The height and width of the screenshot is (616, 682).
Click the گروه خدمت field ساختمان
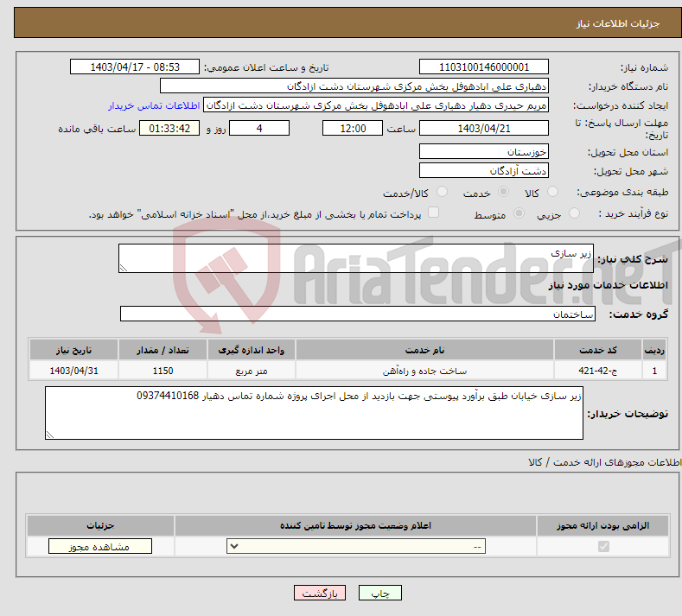(358, 314)
